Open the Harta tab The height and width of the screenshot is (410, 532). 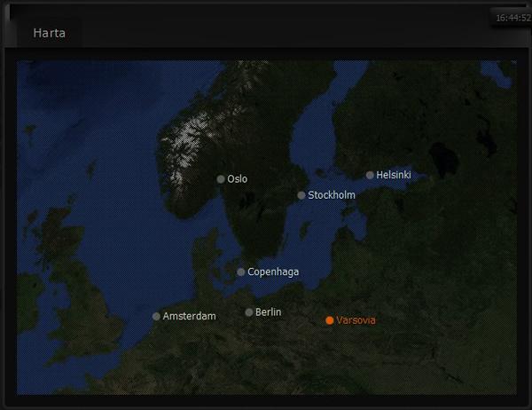50,33
